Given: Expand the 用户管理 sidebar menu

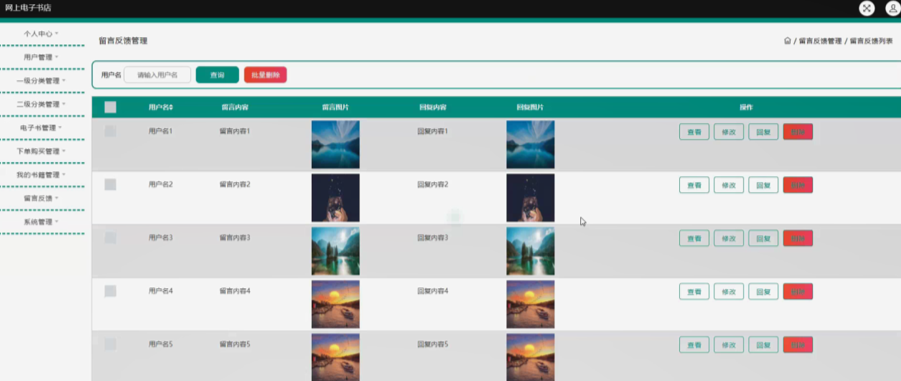Looking at the screenshot, I should click(x=41, y=57).
